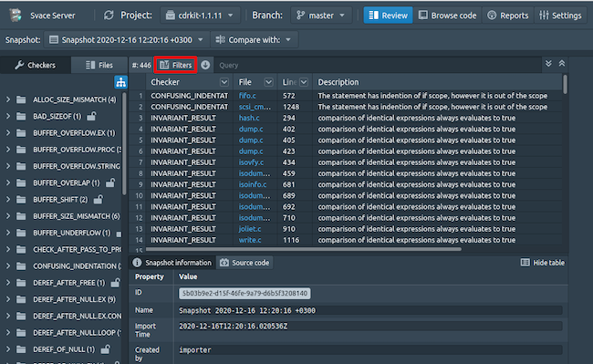Open the write.c file link

(x=250, y=240)
